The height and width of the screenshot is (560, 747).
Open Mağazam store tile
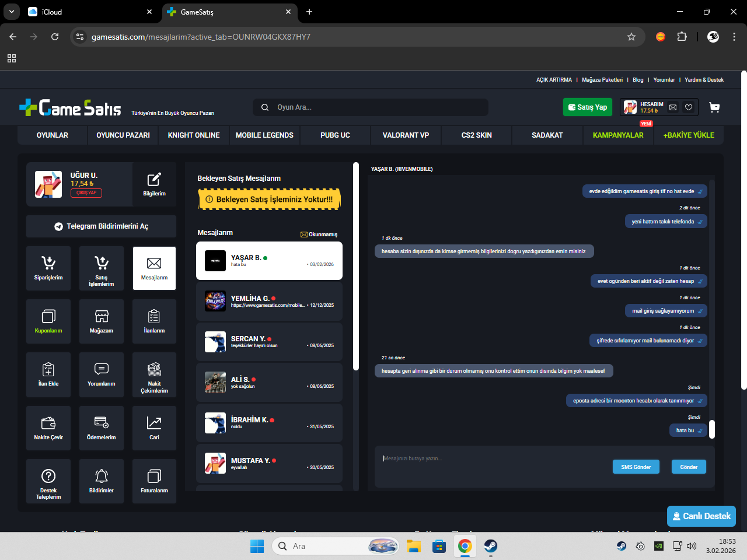pyautogui.click(x=102, y=321)
